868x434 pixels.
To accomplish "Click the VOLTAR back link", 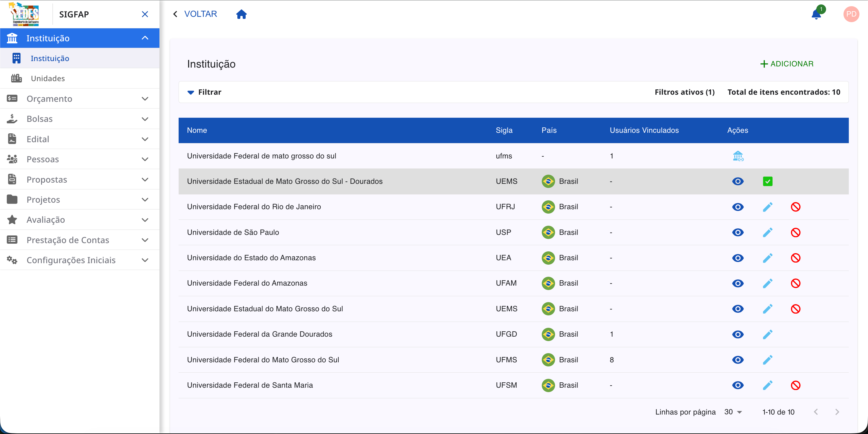I will coord(195,14).
